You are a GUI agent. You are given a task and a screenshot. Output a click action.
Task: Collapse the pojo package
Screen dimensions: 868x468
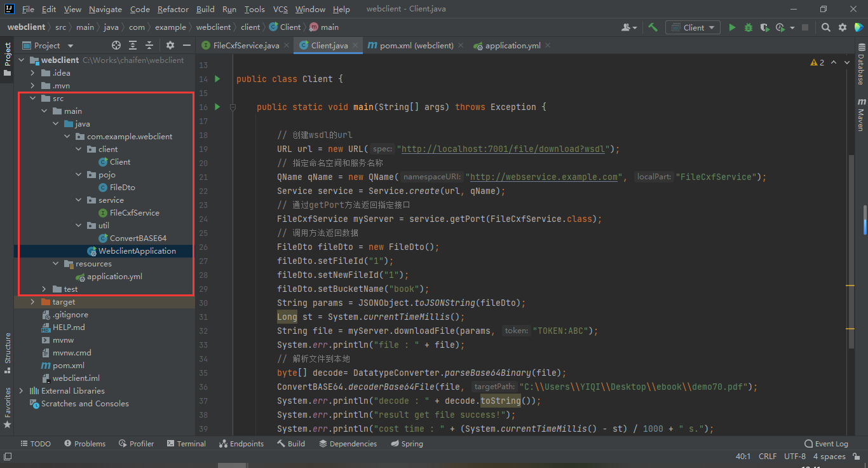pos(78,175)
